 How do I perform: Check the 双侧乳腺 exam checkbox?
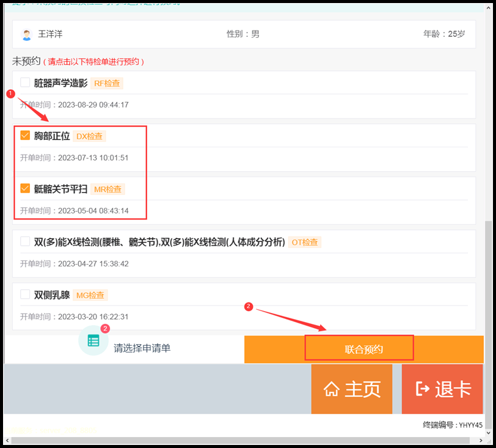pos(25,295)
